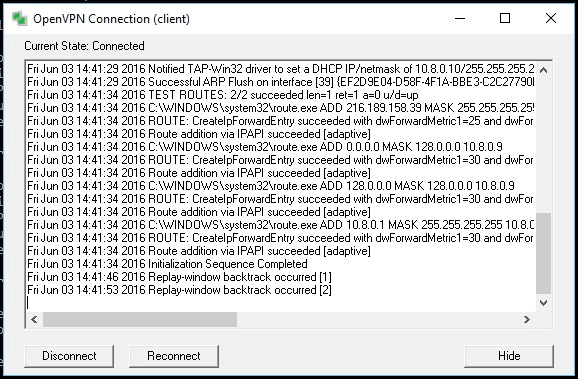
Task: Click the horizontal scrollbar right arrow
Action: (x=527, y=319)
